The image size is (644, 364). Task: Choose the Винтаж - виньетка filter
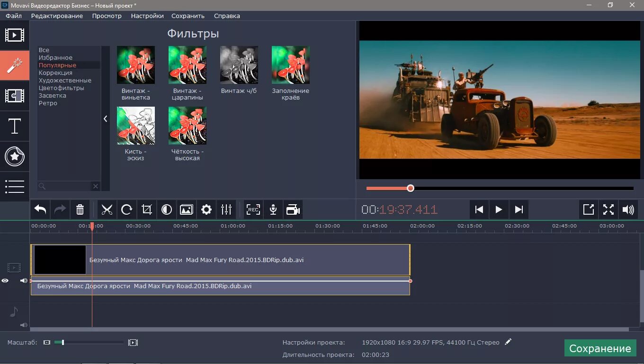tap(136, 65)
